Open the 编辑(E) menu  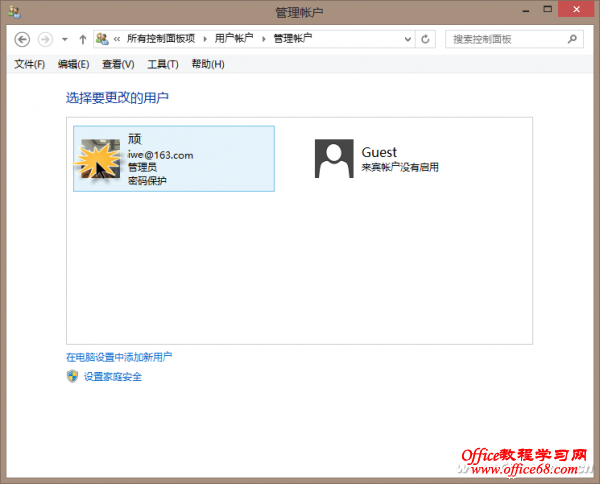[x=73, y=64]
